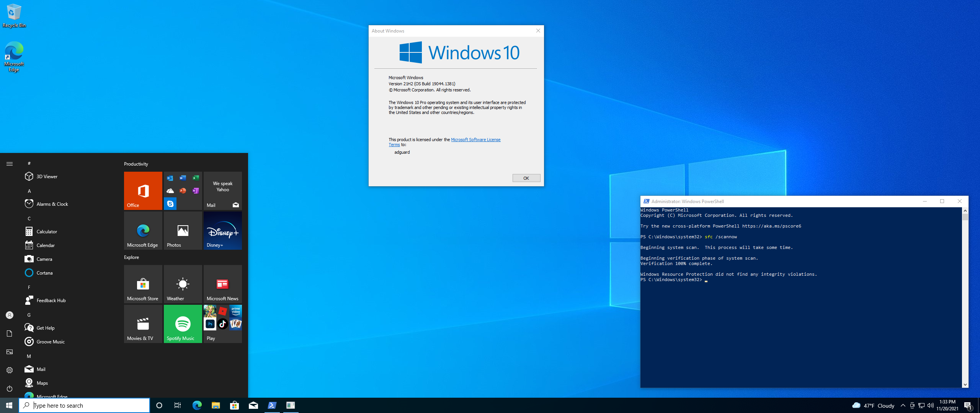Open Microsoft Store from the taskbar
980x413 pixels.
[234, 405]
